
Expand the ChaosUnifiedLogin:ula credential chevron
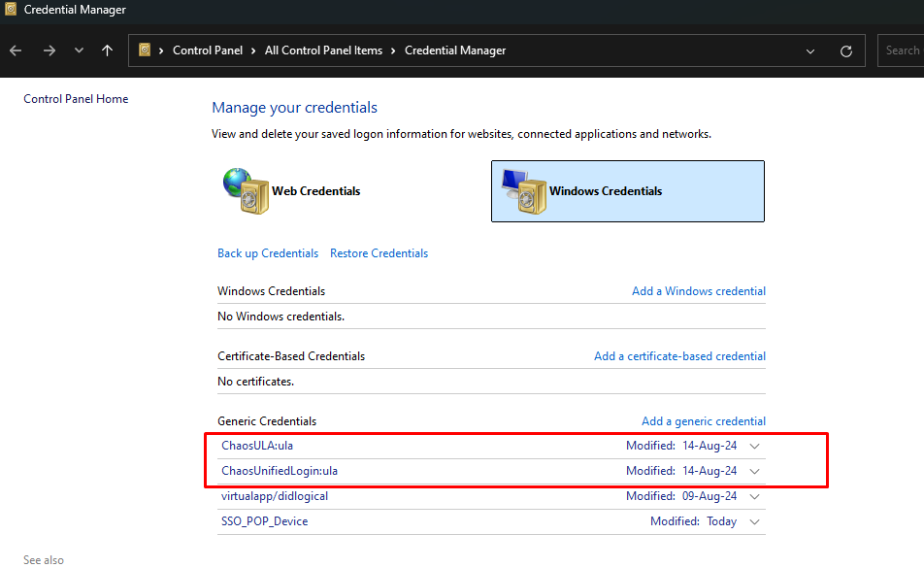(755, 471)
